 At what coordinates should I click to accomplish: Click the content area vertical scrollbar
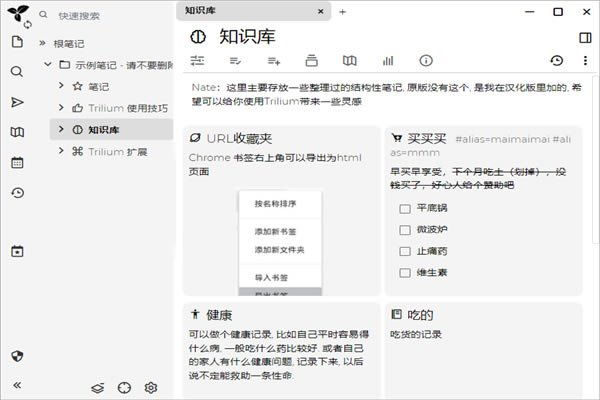click(x=596, y=158)
